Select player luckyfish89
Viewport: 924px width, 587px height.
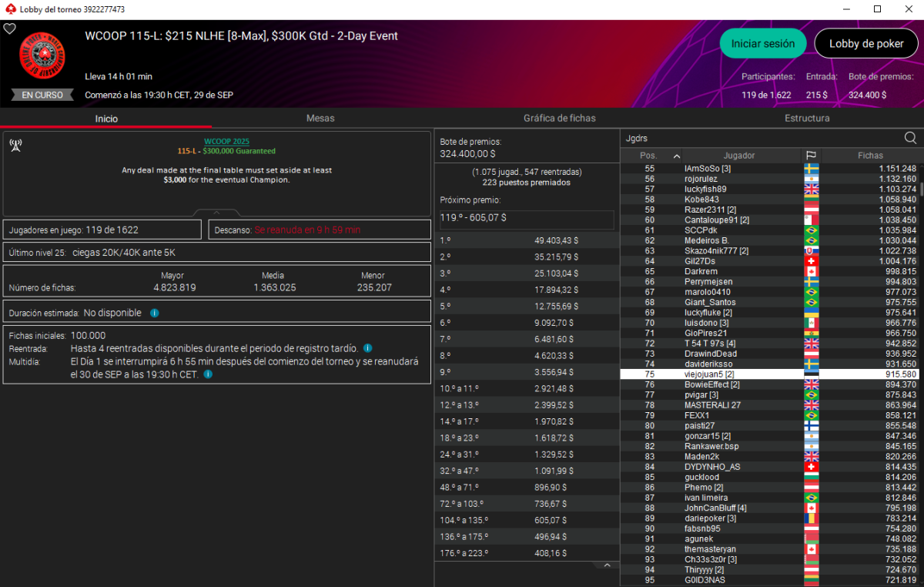point(769,189)
